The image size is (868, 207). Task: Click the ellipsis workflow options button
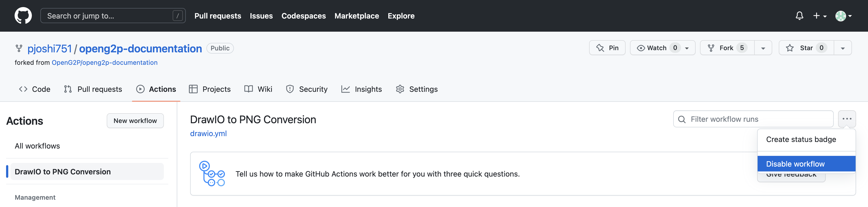coord(847,119)
